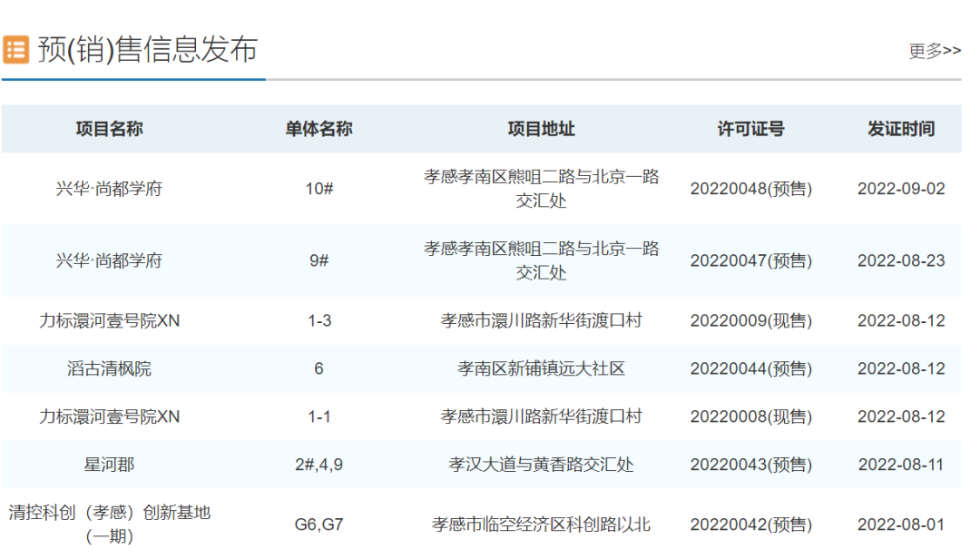Click the orange list icon beside 预(销)售信息发布
The image size is (980, 559).
pos(15,49)
